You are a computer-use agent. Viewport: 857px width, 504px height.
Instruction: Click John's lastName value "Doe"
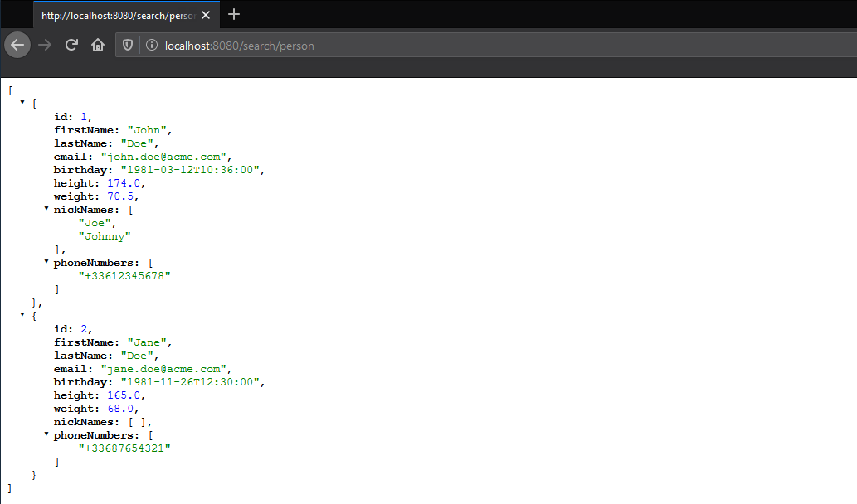(137, 143)
